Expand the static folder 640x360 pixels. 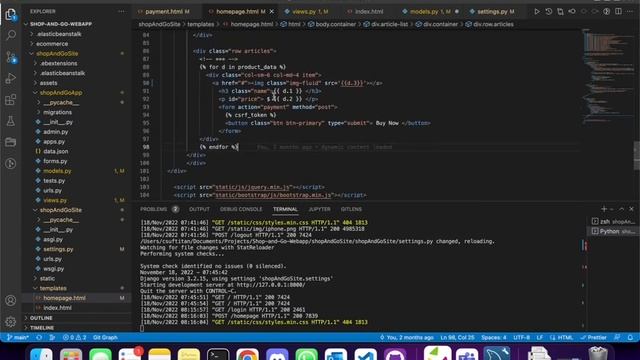point(47,278)
